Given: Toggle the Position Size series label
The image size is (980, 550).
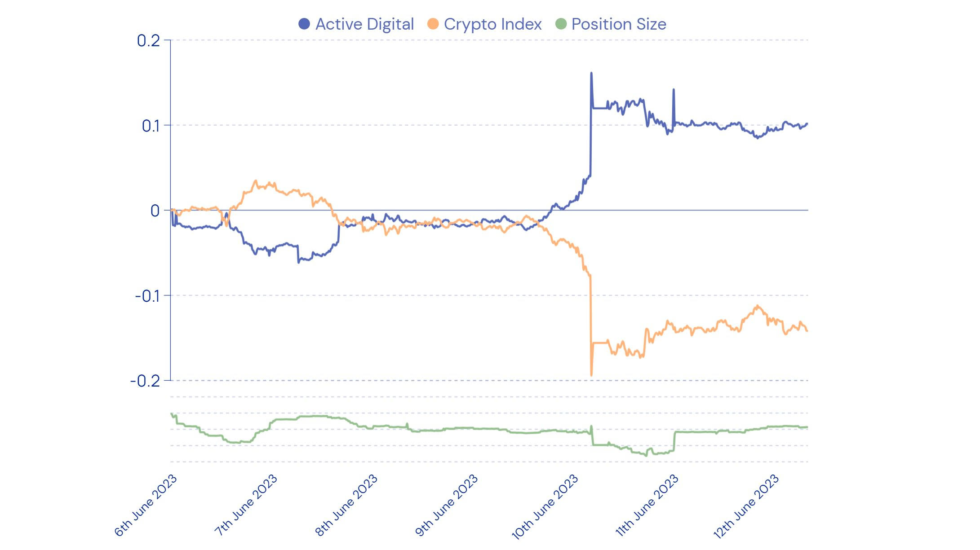Looking at the screenshot, I should [x=619, y=24].
